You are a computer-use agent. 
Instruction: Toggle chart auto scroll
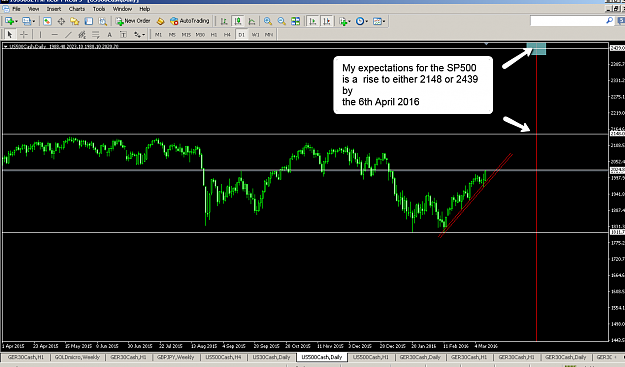313,21
